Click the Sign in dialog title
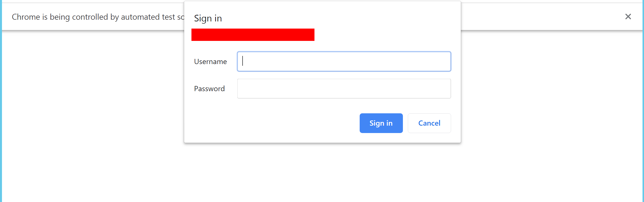Screen dimensions: 644x202 (x=208, y=18)
